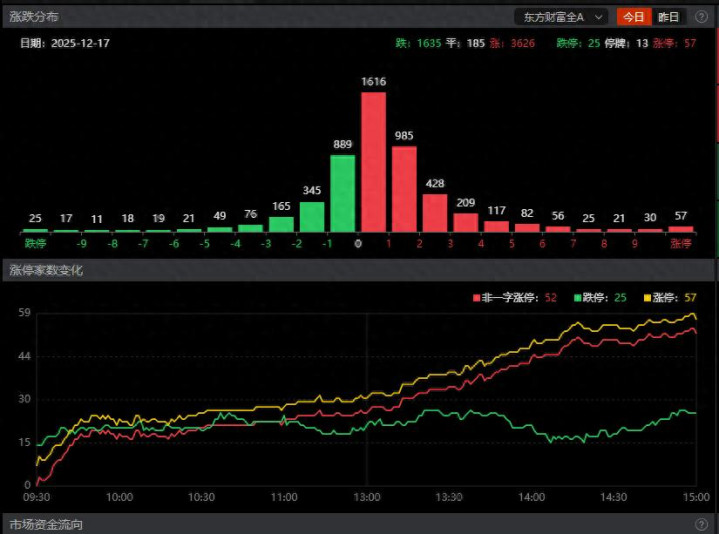Select the red bar labeled 117

(497, 226)
